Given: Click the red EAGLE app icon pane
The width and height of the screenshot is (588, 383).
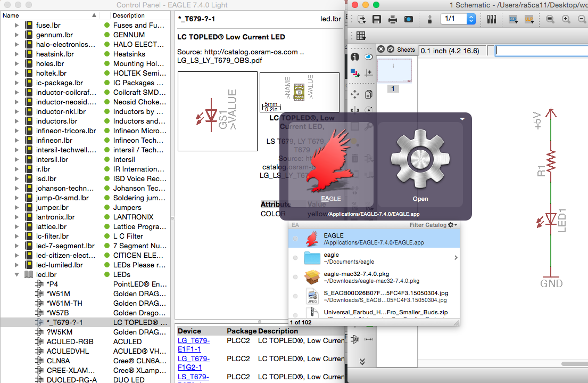Looking at the screenshot, I should 331,164.
